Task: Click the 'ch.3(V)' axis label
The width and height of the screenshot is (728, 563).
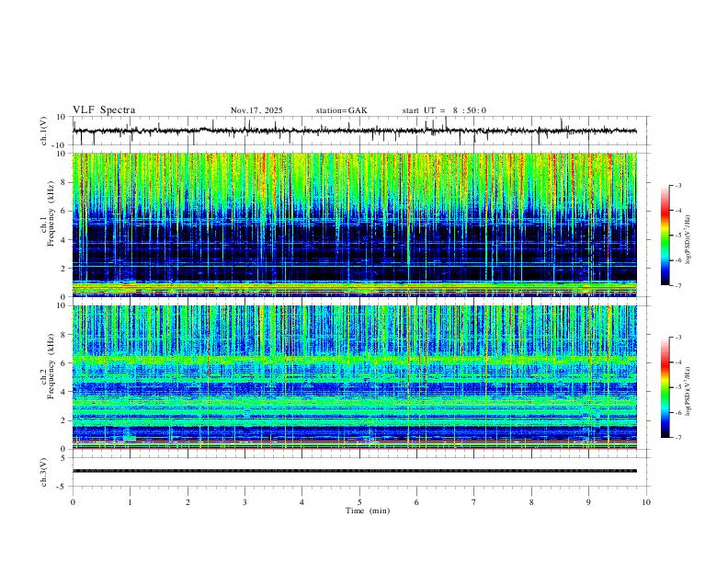Action: tap(44, 472)
